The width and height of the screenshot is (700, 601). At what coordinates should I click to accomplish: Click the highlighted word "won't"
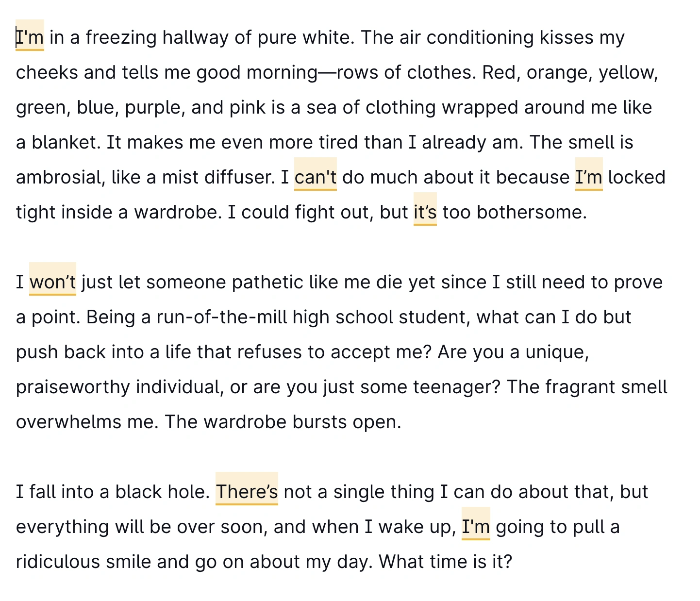click(52, 282)
